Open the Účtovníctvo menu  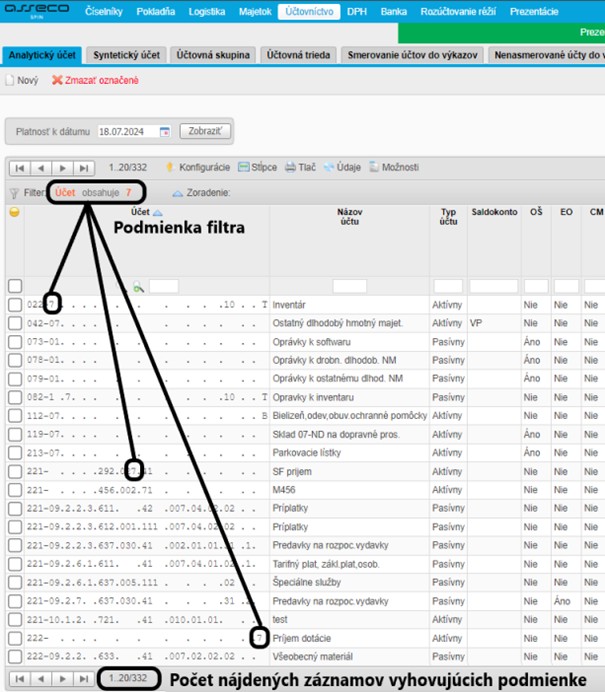[309, 12]
